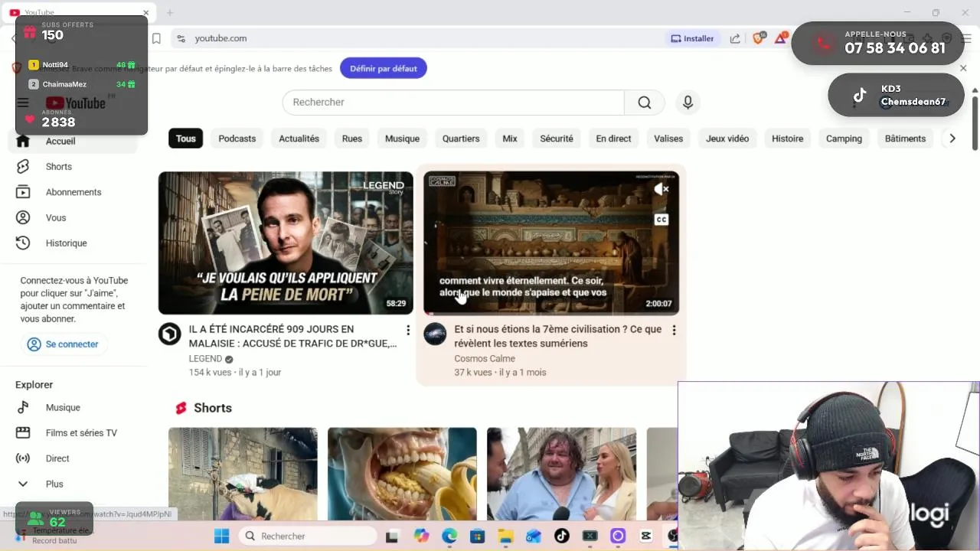The image size is (980, 551).
Task: Open TikTok from the taskbar
Action: (561, 536)
